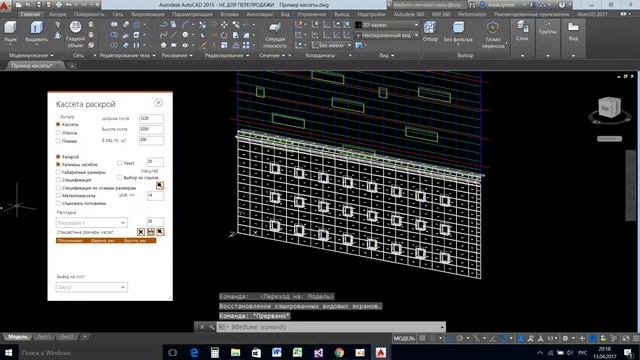Screen dimensions: 640x360
Task: Click the Модель layout tab
Action: (x=18, y=337)
